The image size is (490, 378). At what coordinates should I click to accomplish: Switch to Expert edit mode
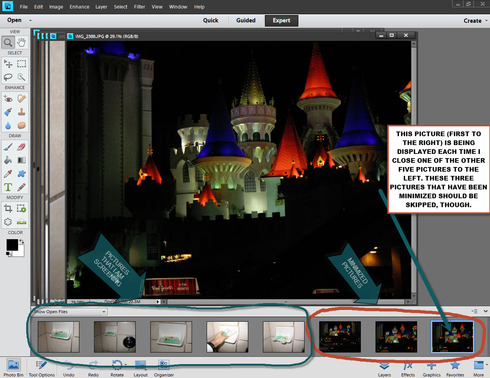click(281, 20)
